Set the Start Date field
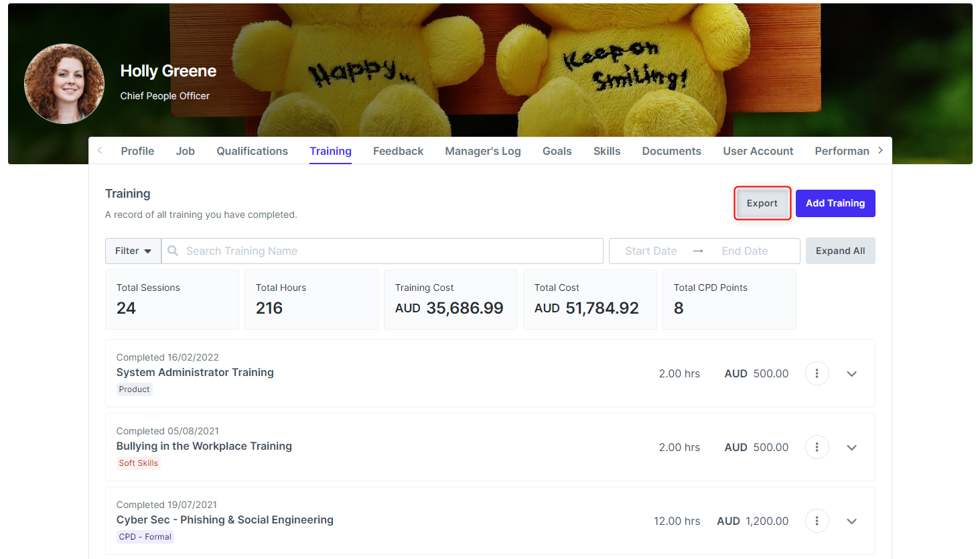Screen dimensions: 980x559 (651, 251)
